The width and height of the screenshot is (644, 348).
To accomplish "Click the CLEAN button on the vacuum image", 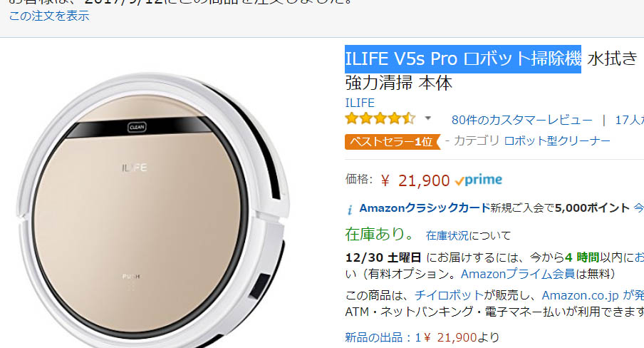I will [137, 127].
